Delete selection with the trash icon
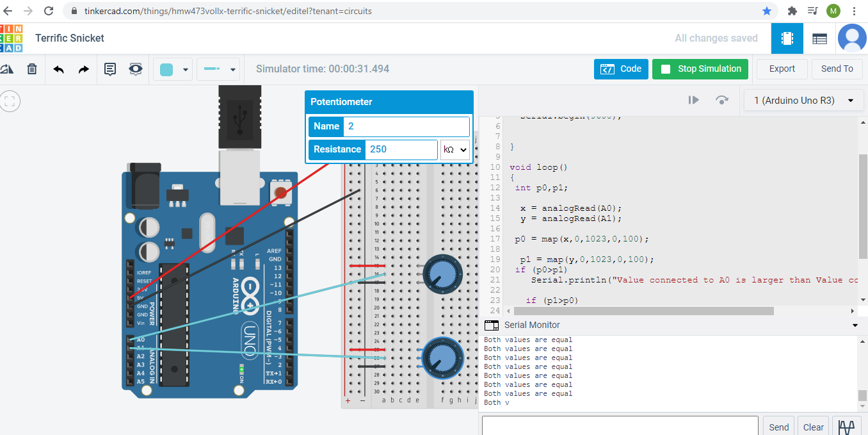 pyautogui.click(x=32, y=69)
